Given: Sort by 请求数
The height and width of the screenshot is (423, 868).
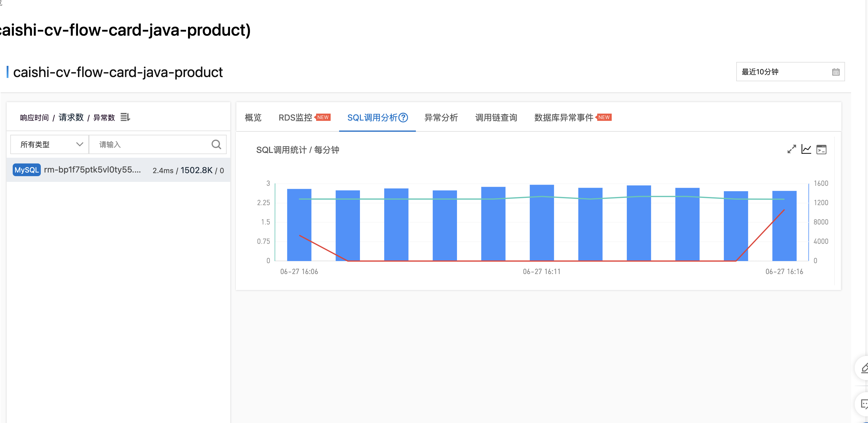Looking at the screenshot, I should coord(71,117).
